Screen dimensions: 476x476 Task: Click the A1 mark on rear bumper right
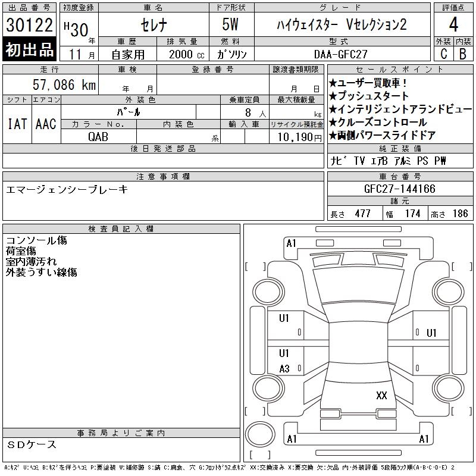[x=424, y=439]
